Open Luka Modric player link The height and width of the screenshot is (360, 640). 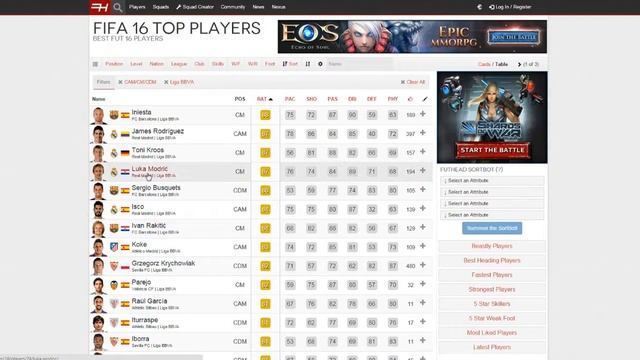pyautogui.click(x=149, y=169)
